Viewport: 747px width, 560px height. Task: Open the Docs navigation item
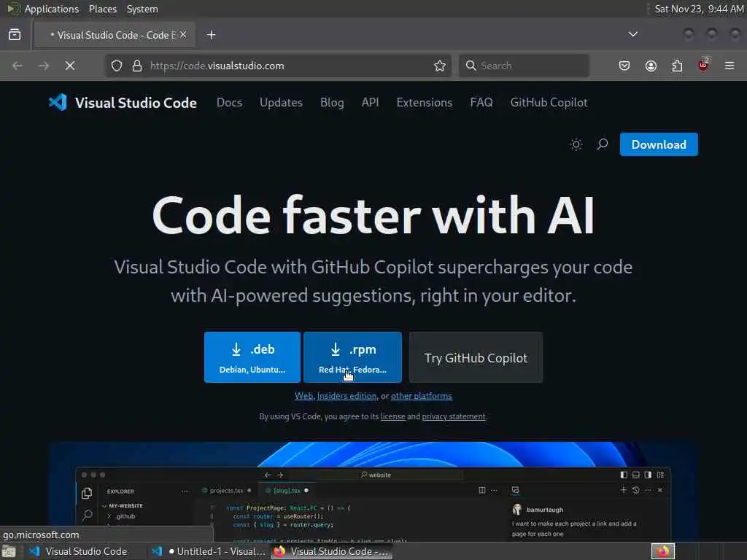pyautogui.click(x=229, y=102)
